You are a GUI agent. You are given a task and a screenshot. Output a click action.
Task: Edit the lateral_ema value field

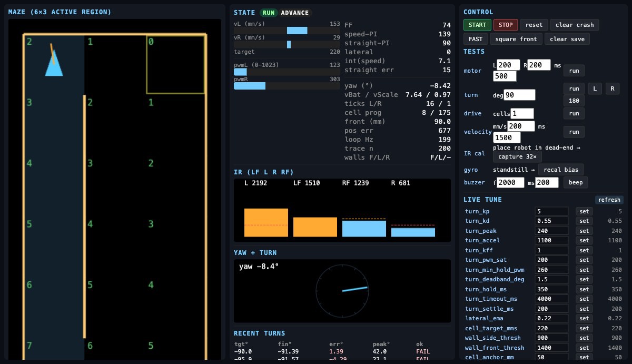(551, 318)
